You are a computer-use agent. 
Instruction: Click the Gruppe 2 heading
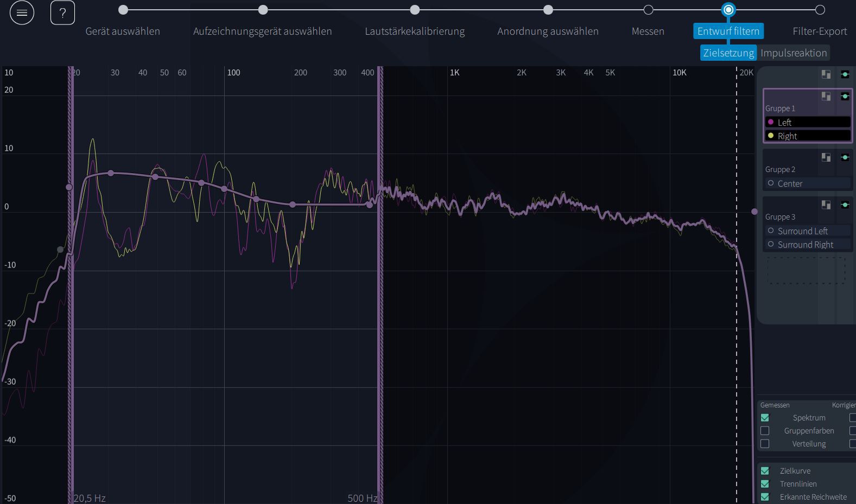click(x=780, y=169)
